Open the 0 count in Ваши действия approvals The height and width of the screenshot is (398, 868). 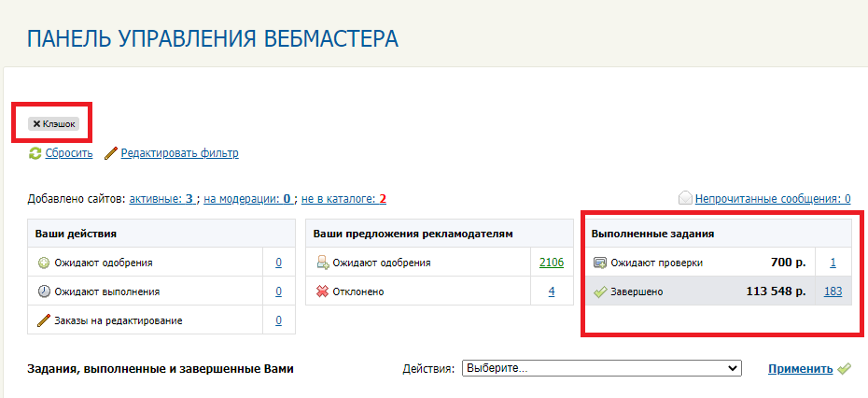(278, 263)
